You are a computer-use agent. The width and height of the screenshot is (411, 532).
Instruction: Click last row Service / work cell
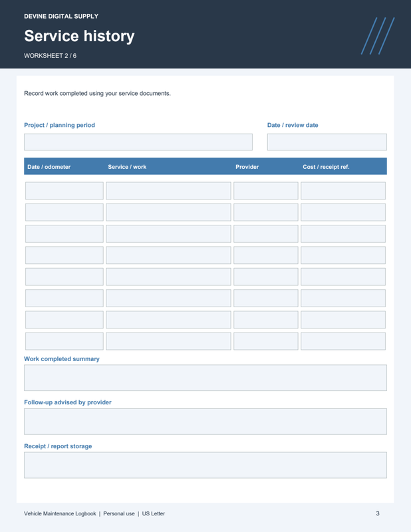coord(168,341)
